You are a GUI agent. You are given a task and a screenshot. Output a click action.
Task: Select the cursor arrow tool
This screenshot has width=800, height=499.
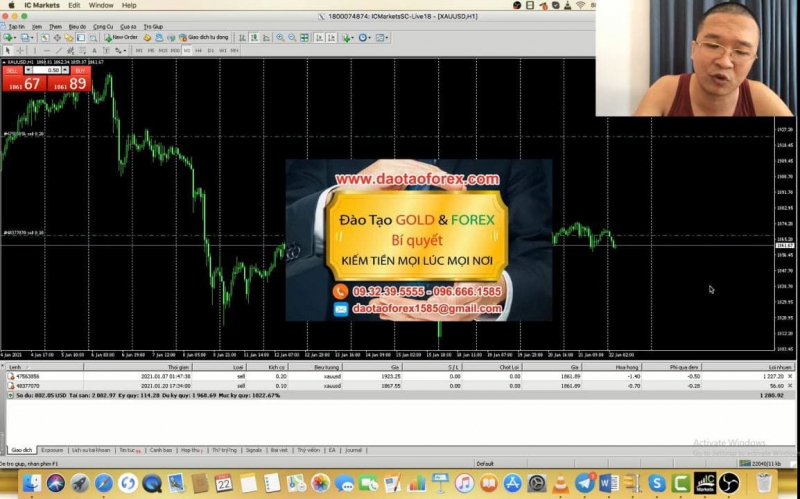(8, 51)
